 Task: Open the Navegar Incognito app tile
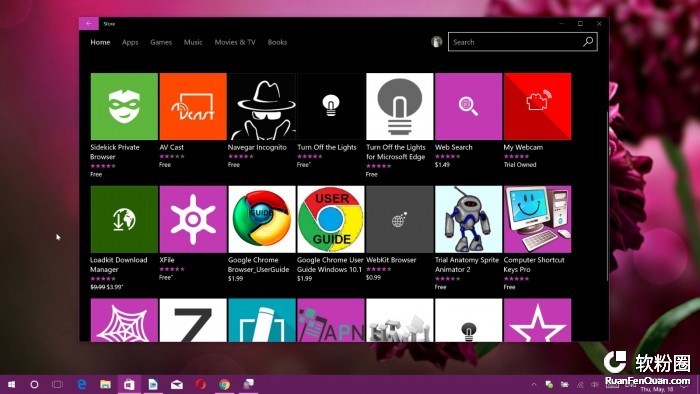click(262, 106)
